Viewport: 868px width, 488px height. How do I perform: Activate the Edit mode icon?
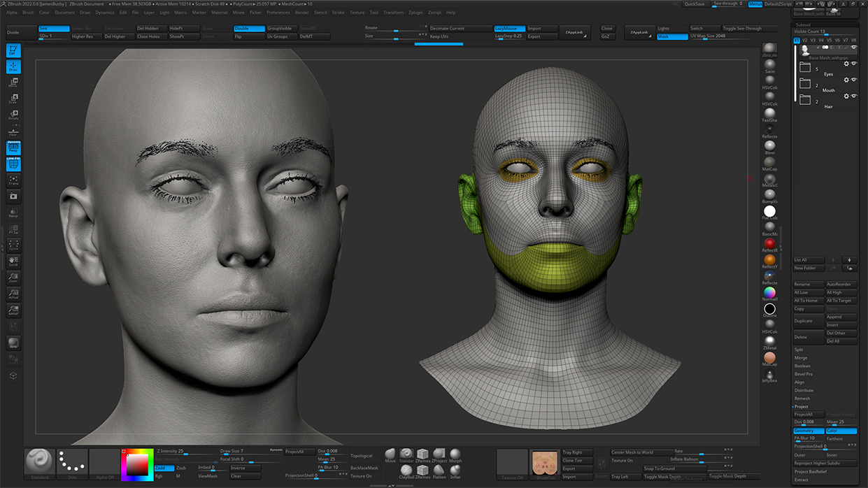tap(13, 50)
